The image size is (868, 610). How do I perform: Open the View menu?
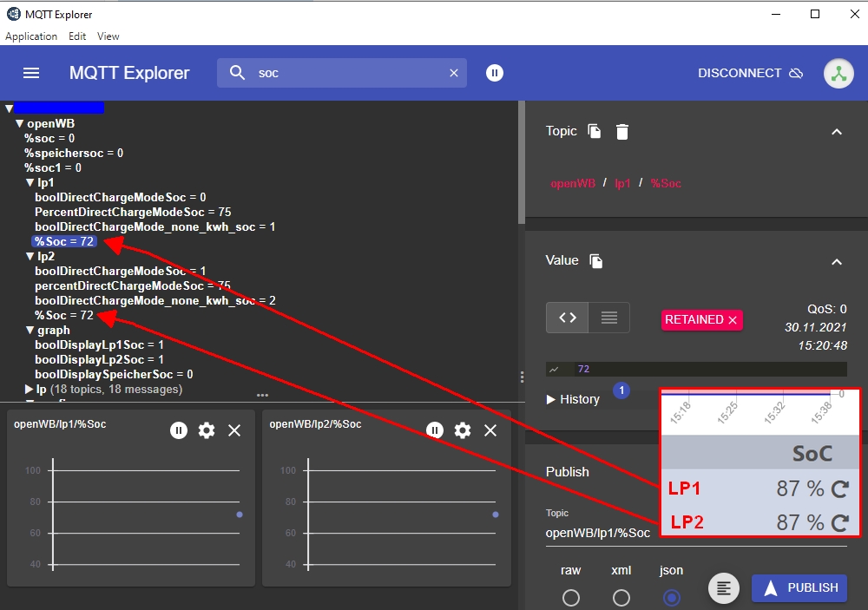108,36
